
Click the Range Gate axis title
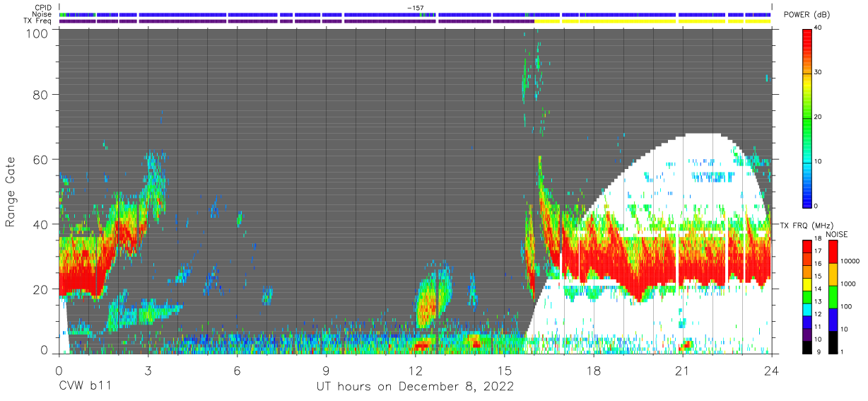(11, 192)
